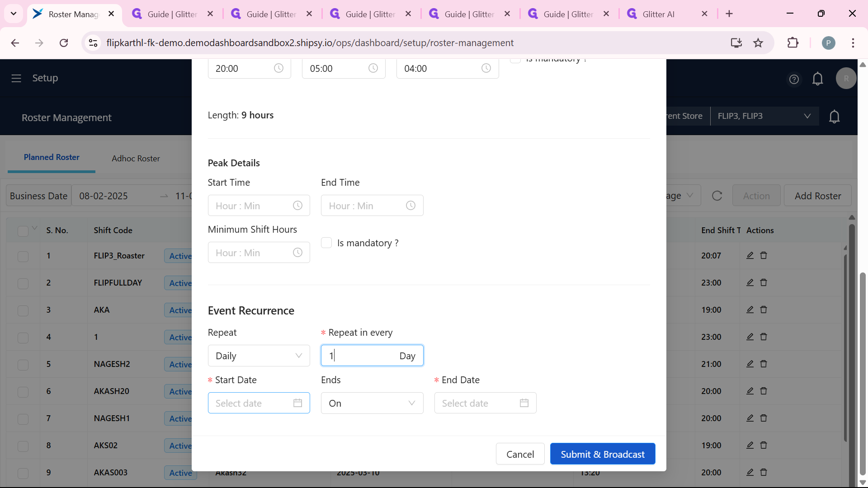Screen dimensions: 868x488
Task: Open the Repeat Daily dropdown
Action: coord(259,356)
